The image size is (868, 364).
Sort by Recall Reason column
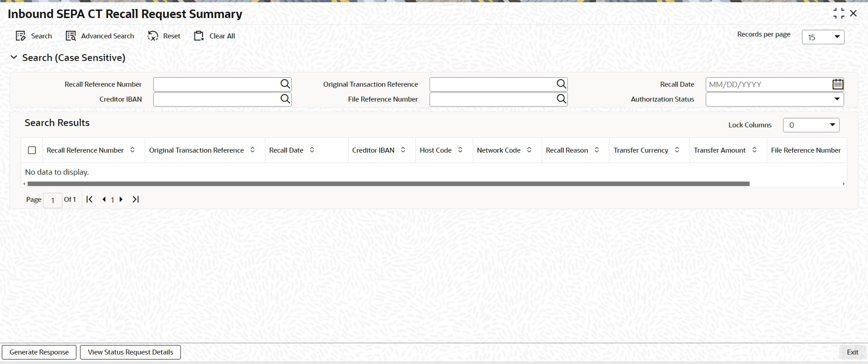coord(597,150)
